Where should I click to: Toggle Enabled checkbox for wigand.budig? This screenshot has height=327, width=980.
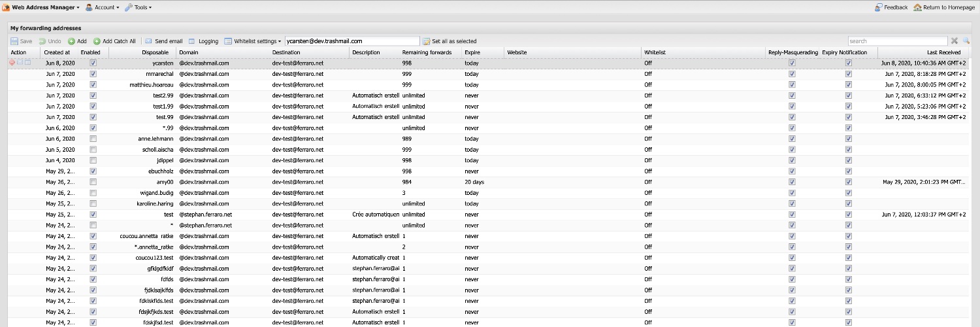pos(93,193)
